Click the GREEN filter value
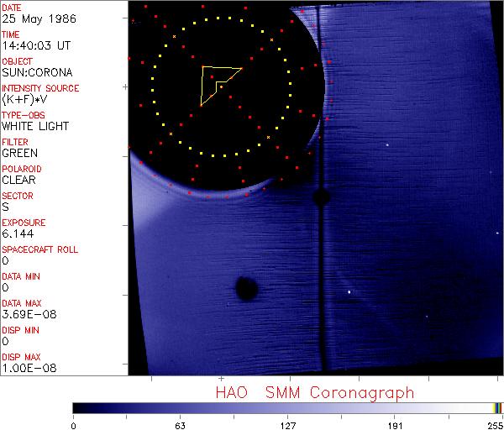The height and width of the screenshot is (430, 504). point(19,153)
